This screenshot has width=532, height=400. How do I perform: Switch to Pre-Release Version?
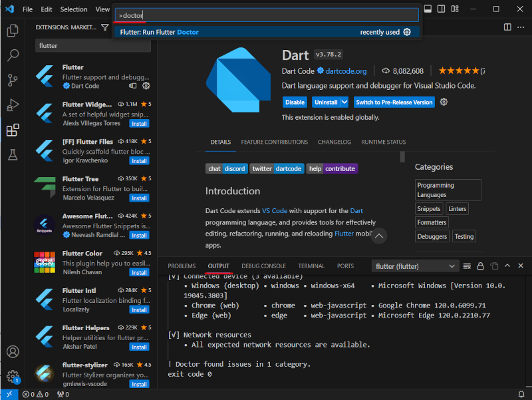click(x=394, y=102)
